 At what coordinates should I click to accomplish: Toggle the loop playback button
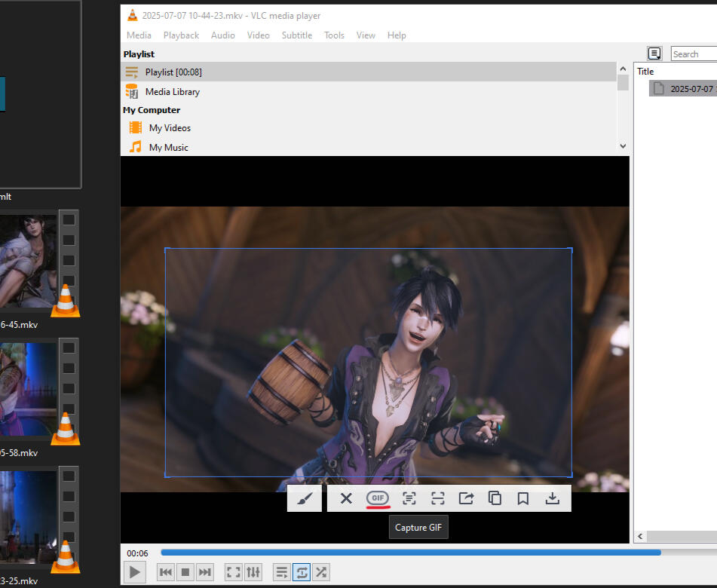[x=302, y=572]
